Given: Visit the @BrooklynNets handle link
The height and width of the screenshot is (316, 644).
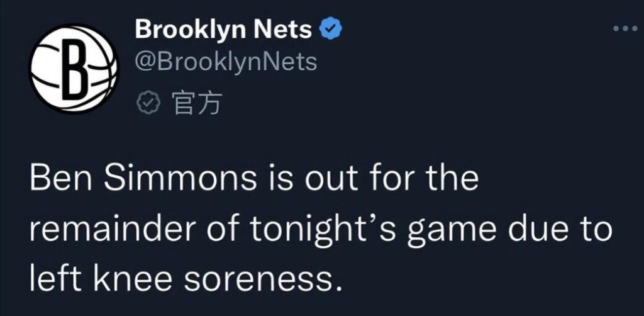Looking at the screenshot, I should coord(226,62).
